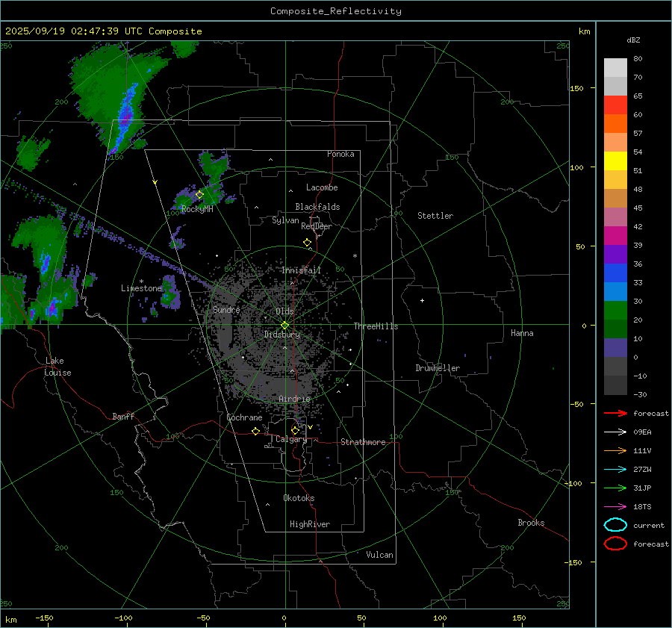Select the magenta 18TS arrow legend icon
672x628 pixels.
(615, 506)
